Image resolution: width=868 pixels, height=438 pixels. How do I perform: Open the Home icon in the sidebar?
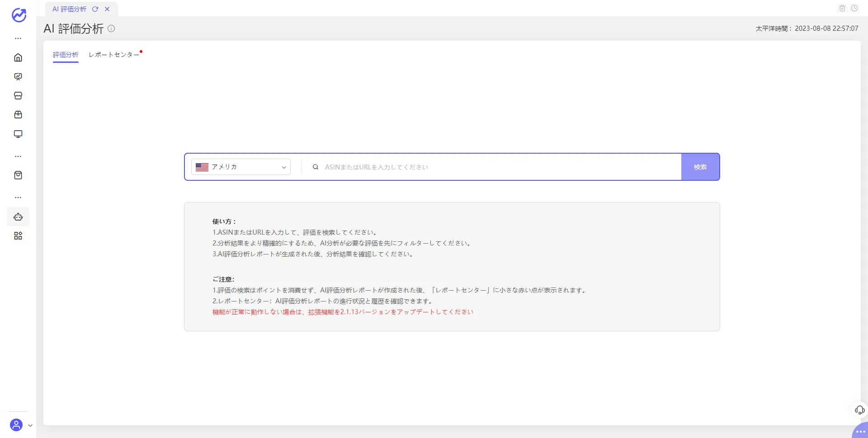[x=18, y=57]
